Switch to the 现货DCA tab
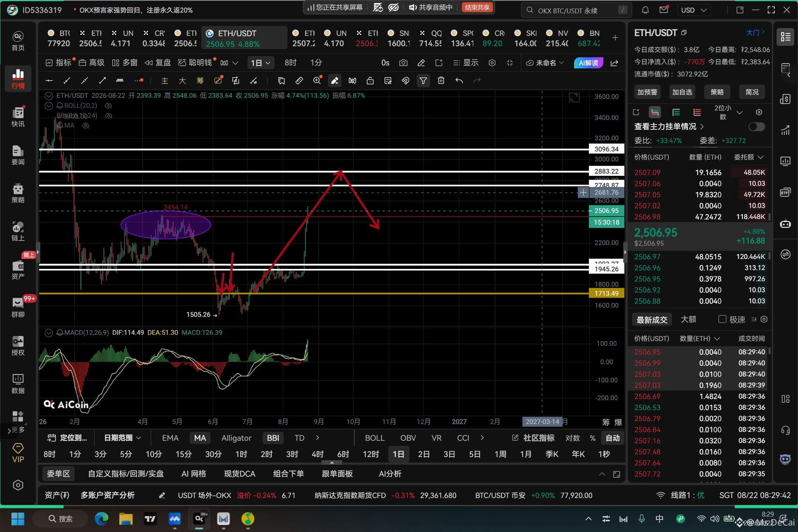 tap(239, 474)
